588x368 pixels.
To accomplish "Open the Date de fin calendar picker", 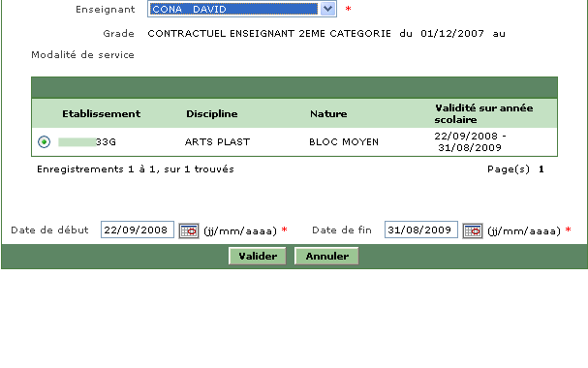I will [473, 230].
